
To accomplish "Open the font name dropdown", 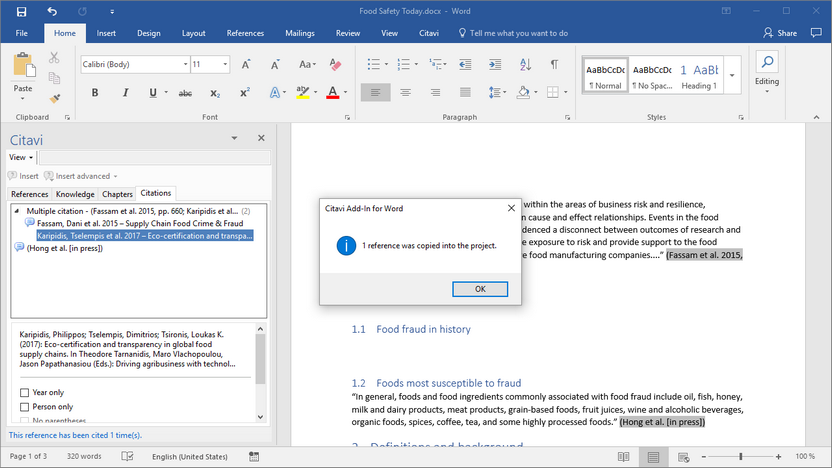I will click(186, 64).
